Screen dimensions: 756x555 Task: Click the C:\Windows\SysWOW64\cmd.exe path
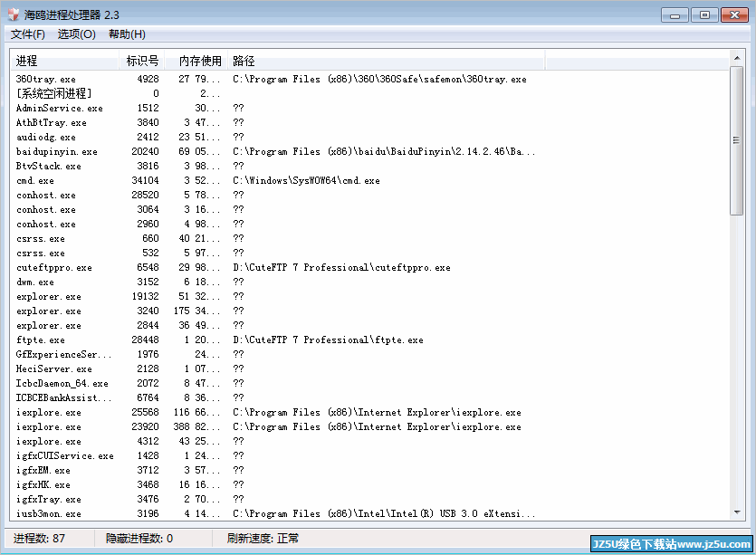click(x=306, y=180)
